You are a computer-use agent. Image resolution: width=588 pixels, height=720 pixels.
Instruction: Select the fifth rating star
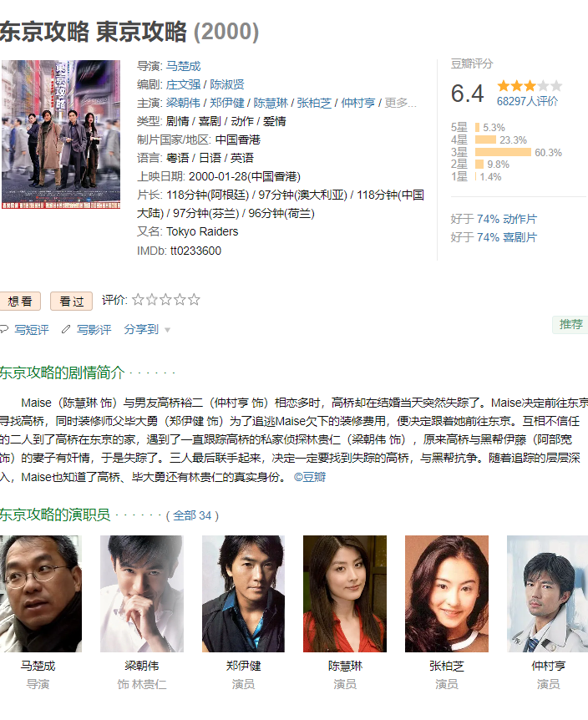point(194,300)
